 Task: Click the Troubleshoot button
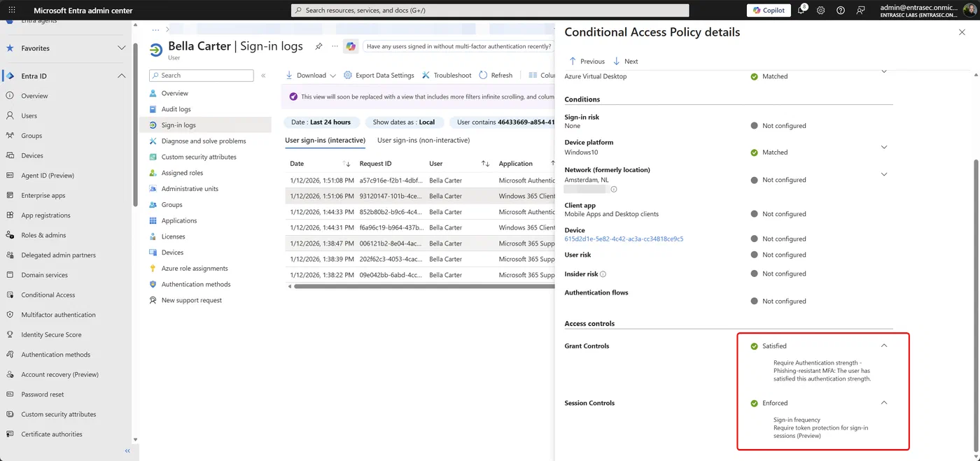tap(447, 76)
